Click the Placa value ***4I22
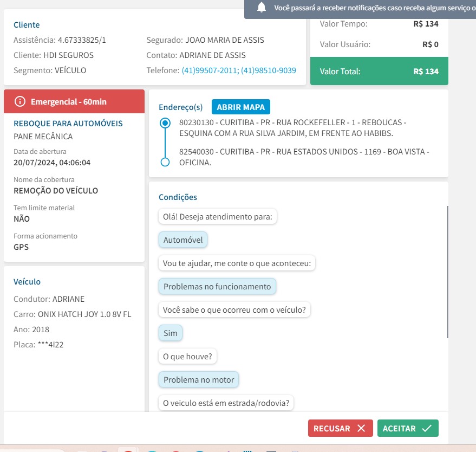Viewport: 476px width, 452px height. point(50,345)
